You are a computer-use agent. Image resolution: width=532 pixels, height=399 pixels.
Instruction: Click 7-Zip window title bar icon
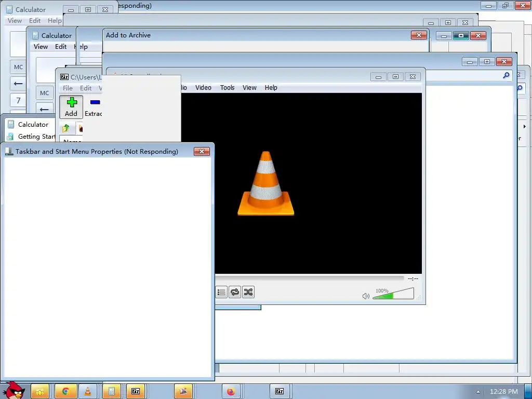pos(64,77)
